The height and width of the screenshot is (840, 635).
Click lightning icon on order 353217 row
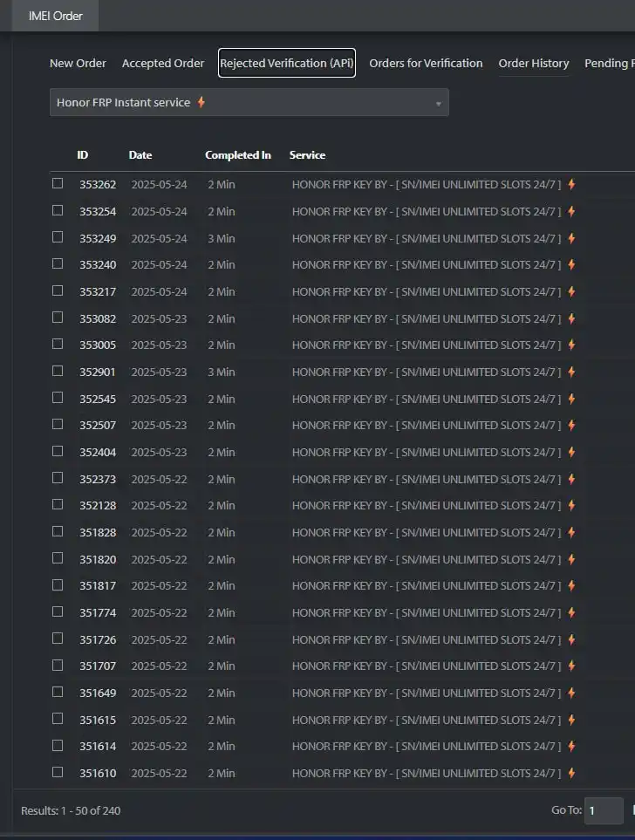pos(572,291)
